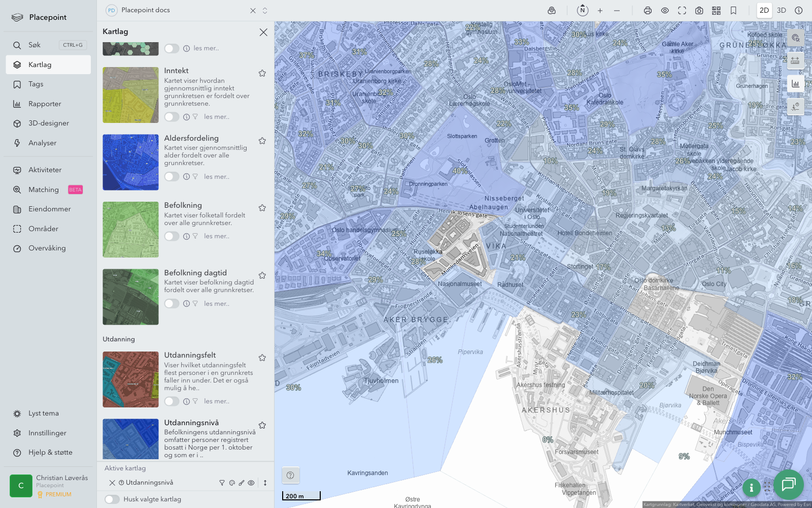Reset map orientation with north compass

pyautogui.click(x=583, y=10)
